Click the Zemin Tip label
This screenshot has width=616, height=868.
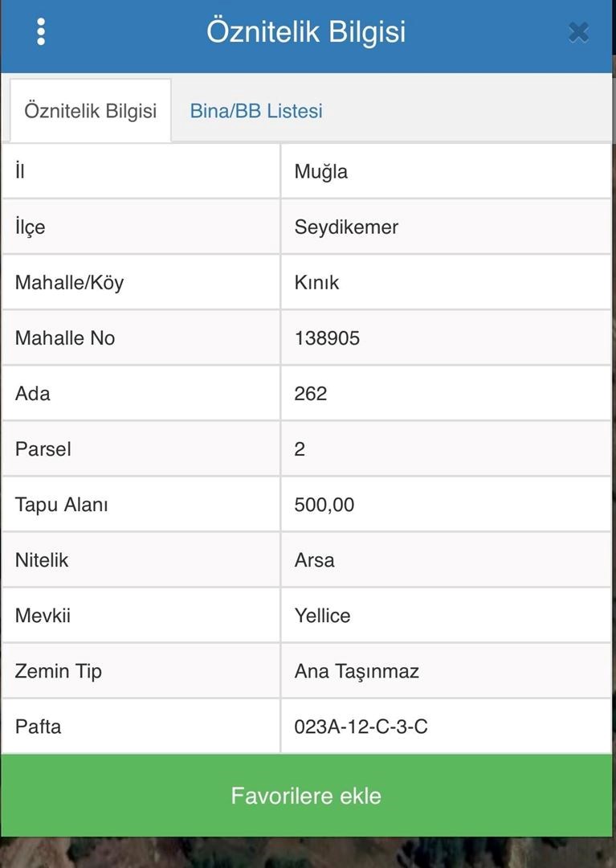coord(58,671)
